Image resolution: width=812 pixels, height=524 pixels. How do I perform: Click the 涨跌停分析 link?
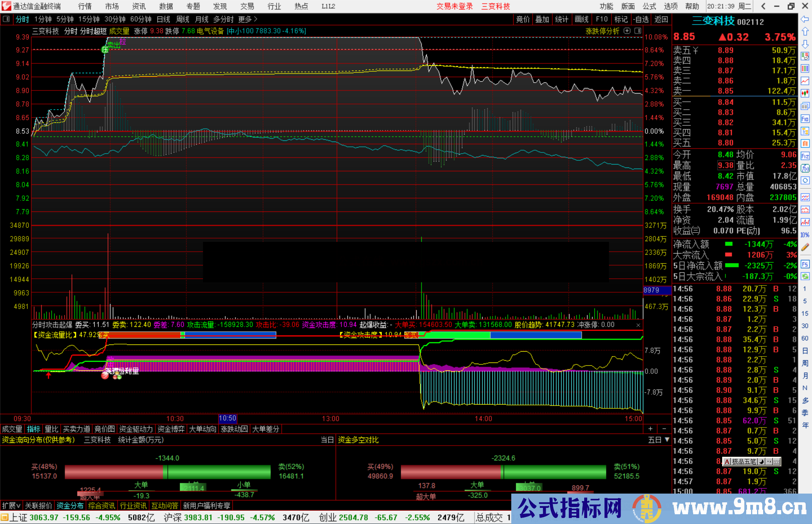pyautogui.click(x=602, y=31)
